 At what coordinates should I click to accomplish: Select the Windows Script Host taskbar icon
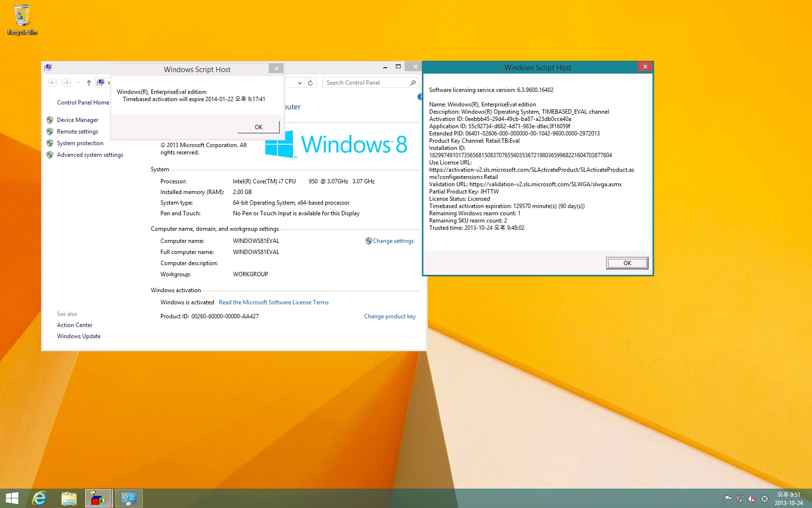[99, 498]
